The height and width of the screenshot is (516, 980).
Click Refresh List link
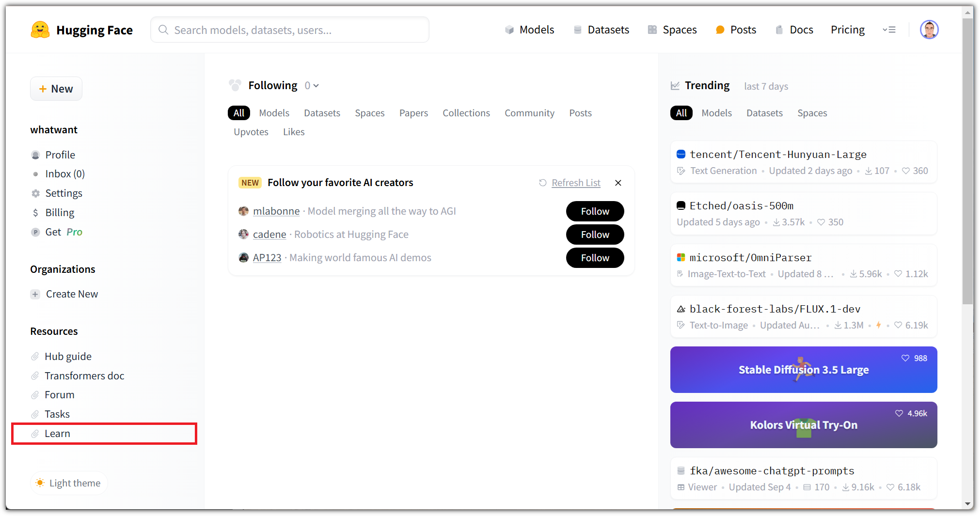pos(576,183)
